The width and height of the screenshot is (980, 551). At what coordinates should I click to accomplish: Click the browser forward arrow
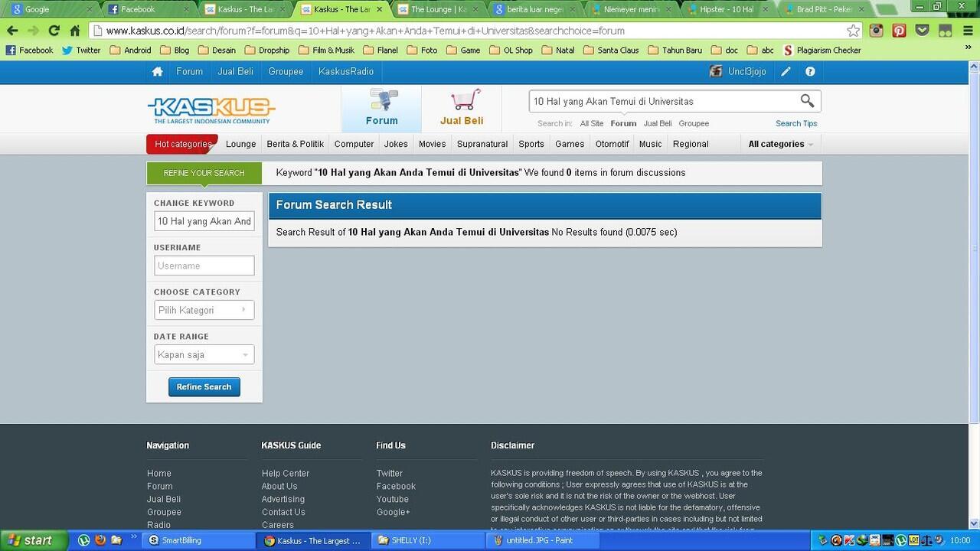pos(33,31)
